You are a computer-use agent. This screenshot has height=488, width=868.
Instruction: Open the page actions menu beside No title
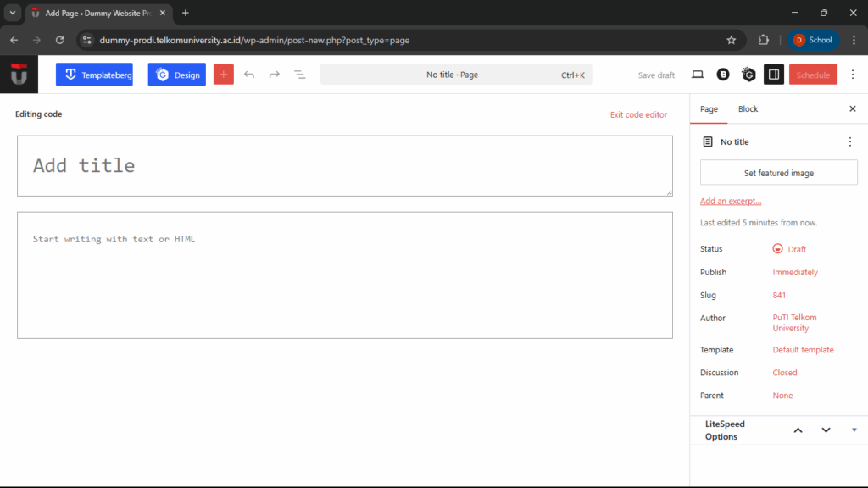[849, 142]
